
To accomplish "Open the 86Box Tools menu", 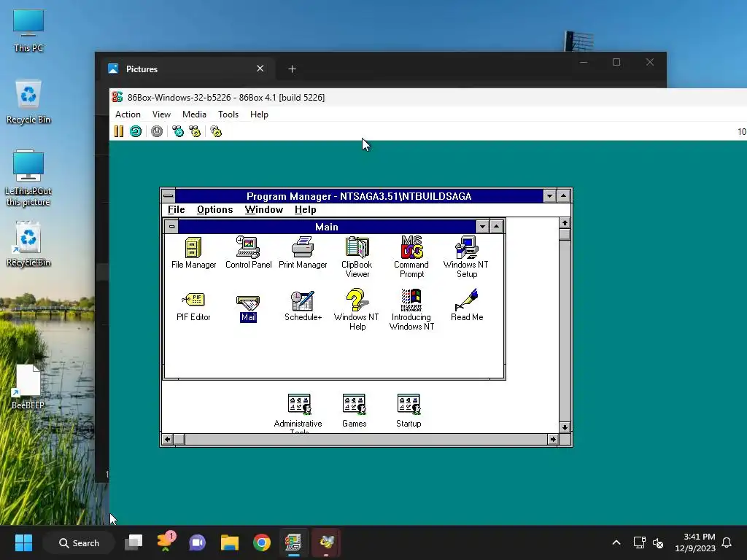I will click(x=228, y=114).
